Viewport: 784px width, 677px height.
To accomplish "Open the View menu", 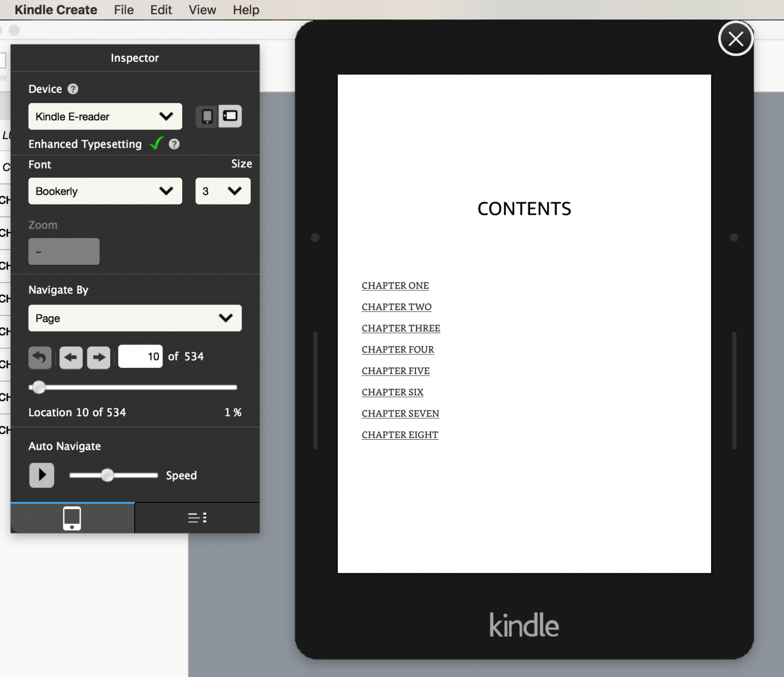I will 202,10.
